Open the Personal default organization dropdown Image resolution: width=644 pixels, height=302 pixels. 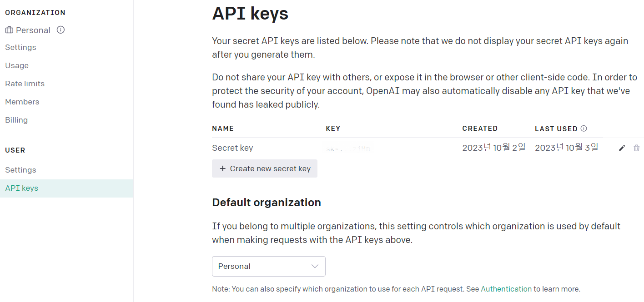click(269, 266)
